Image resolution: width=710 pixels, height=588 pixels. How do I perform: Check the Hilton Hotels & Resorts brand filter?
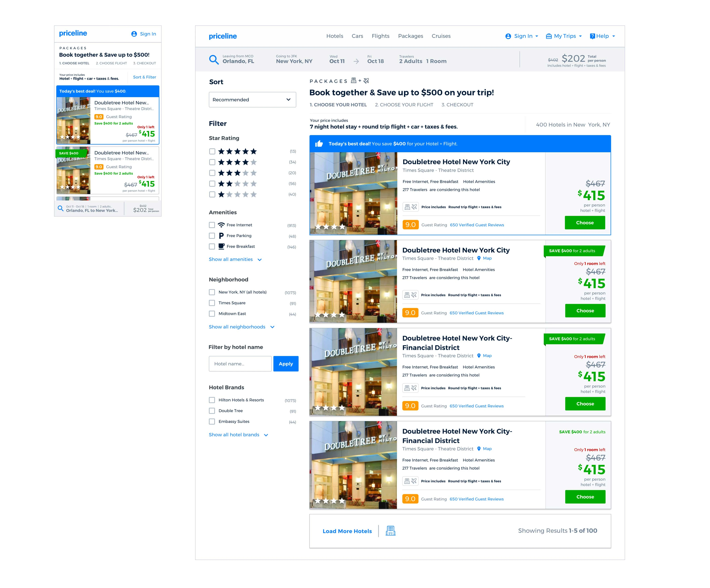click(x=212, y=400)
